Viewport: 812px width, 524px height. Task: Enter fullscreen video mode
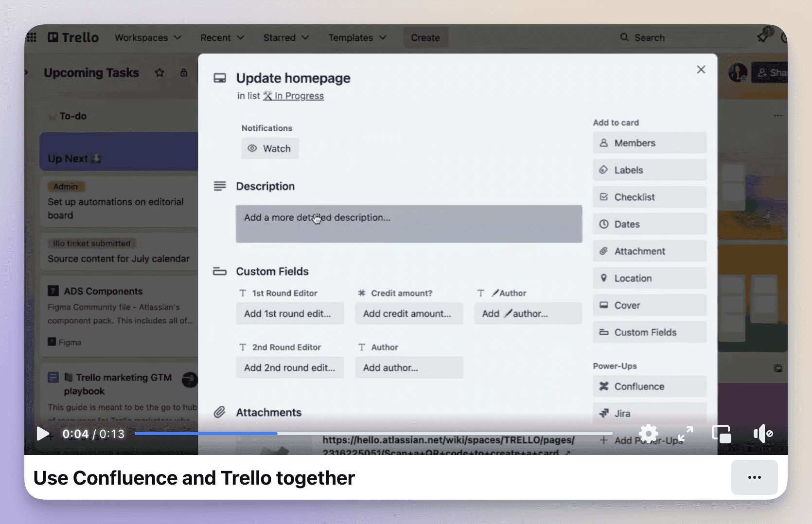686,434
